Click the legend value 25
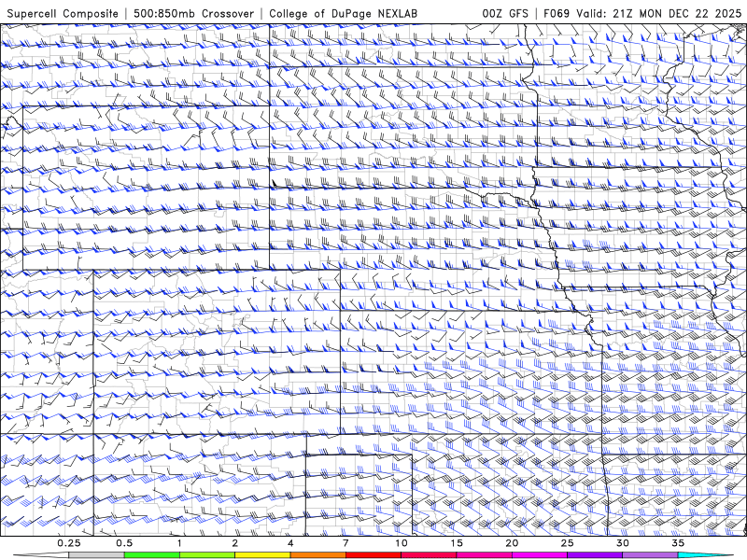Screen dimensions: 747x560 pyautogui.click(x=567, y=543)
